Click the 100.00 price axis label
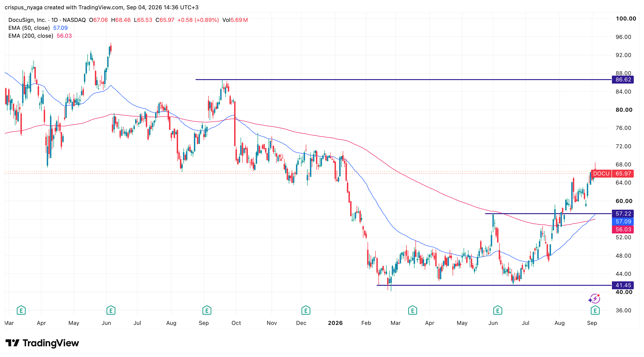 (626, 19)
